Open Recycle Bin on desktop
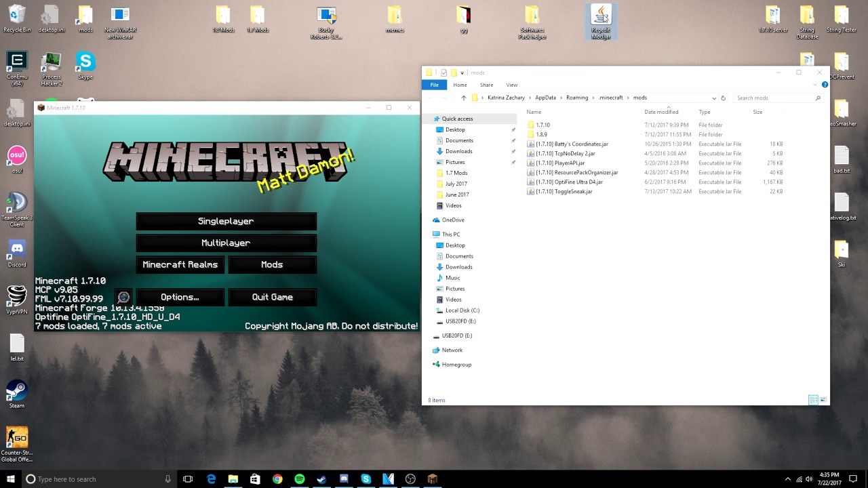 (17, 18)
